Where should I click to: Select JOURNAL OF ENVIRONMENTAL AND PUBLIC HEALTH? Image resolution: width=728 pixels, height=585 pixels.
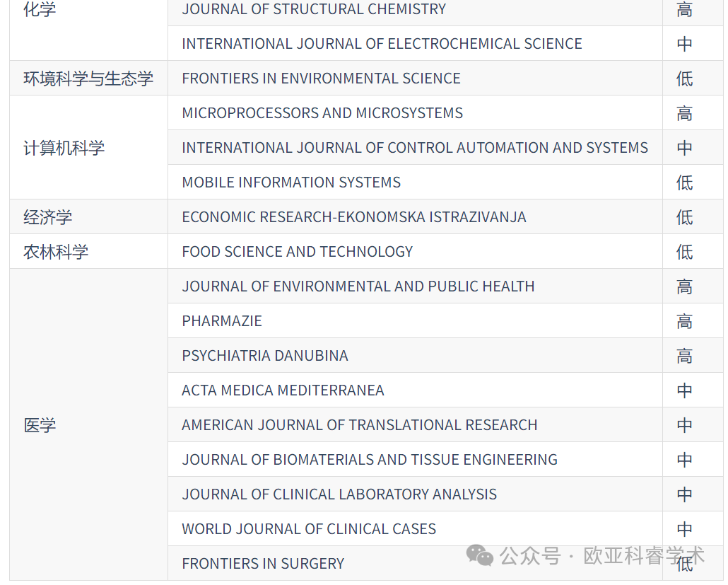(358, 286)
